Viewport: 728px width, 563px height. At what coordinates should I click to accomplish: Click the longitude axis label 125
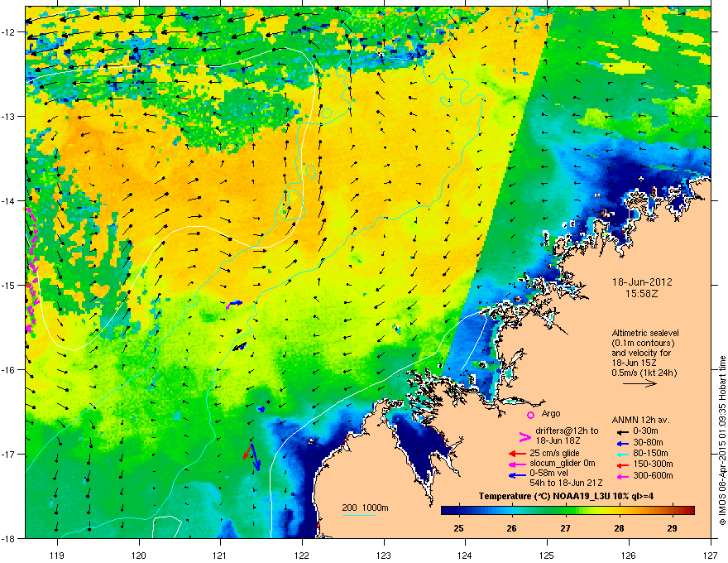point(547,555)
